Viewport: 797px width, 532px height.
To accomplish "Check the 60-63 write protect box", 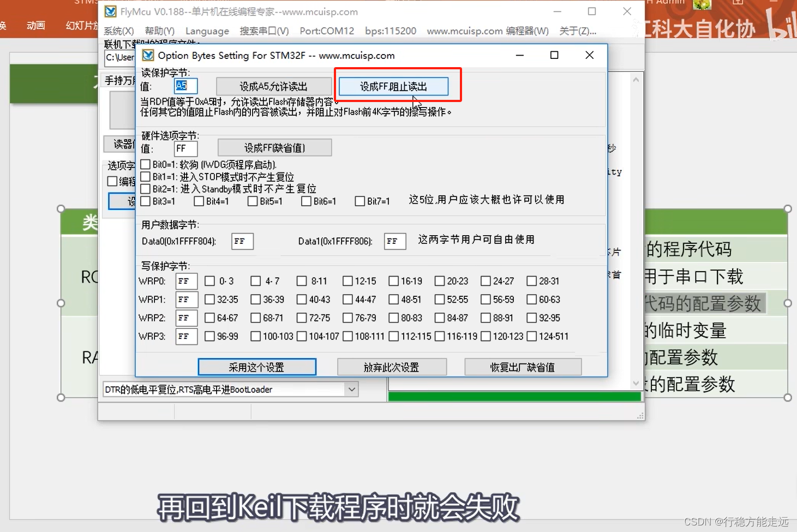I will click(x=531, y=300).
